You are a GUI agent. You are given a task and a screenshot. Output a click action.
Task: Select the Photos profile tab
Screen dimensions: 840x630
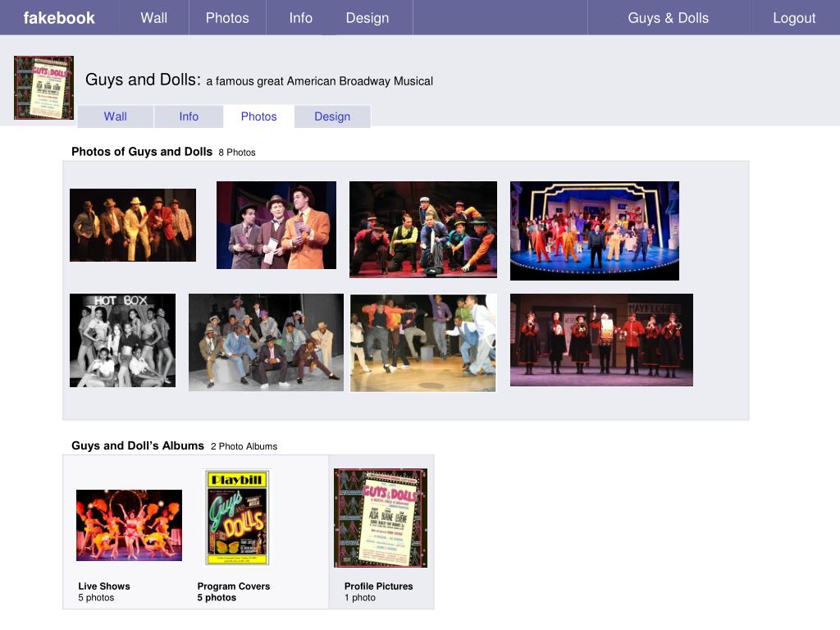258,116
